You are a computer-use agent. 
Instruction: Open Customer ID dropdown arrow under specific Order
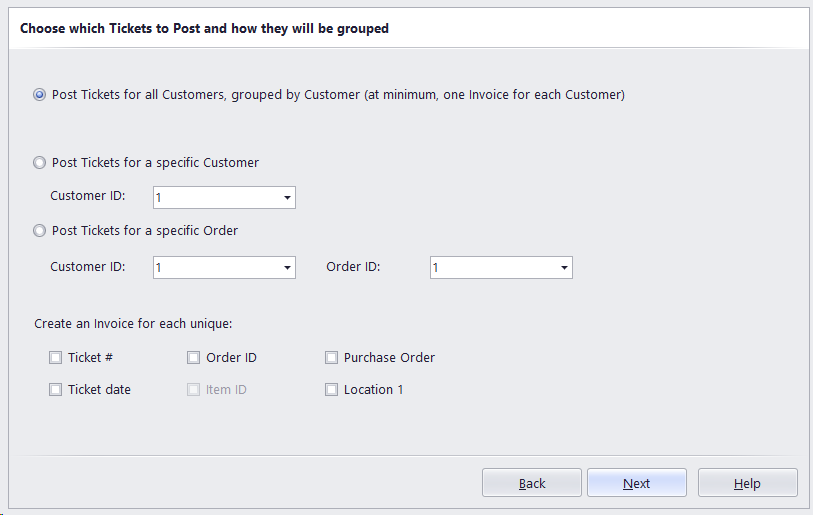(288, 268)
